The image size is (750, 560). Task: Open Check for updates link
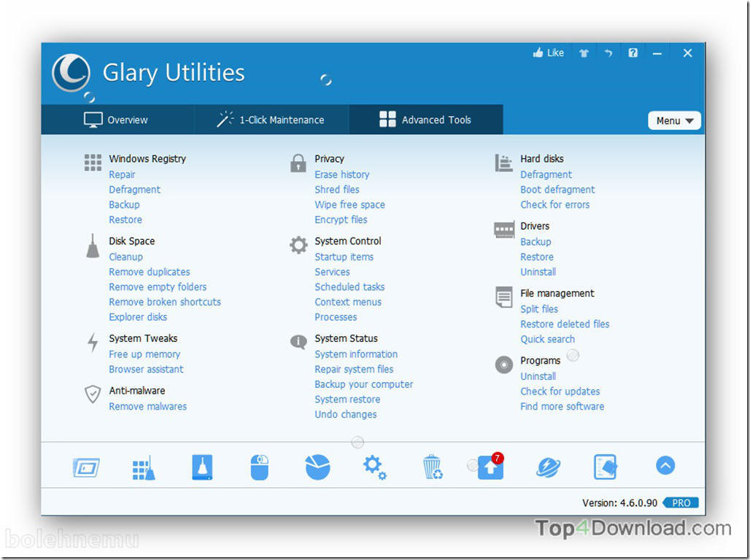click(560, 392)
